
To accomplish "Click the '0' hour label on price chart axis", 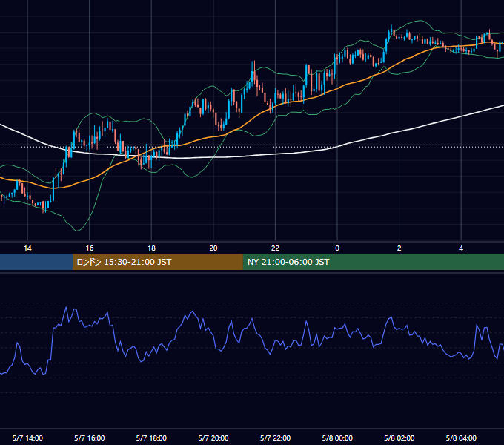I will coord(337,248).
